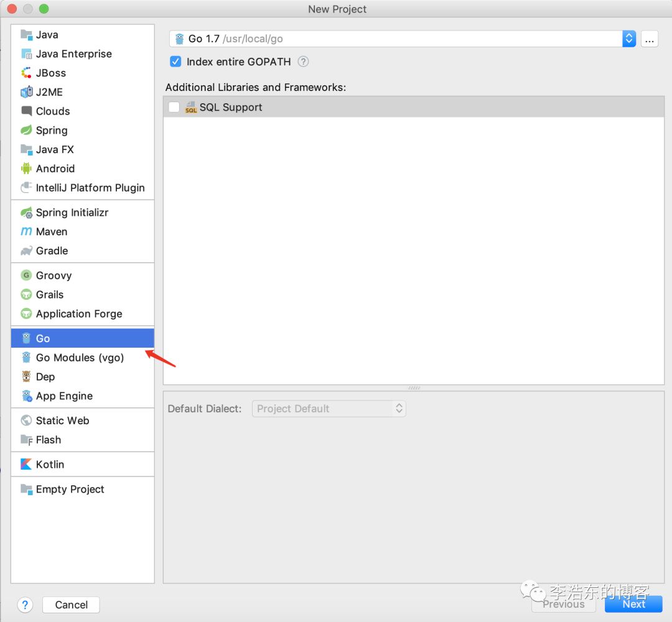Click the Android robot icon
The width and height of the screenshot is (672, 622).
[27, 169]
